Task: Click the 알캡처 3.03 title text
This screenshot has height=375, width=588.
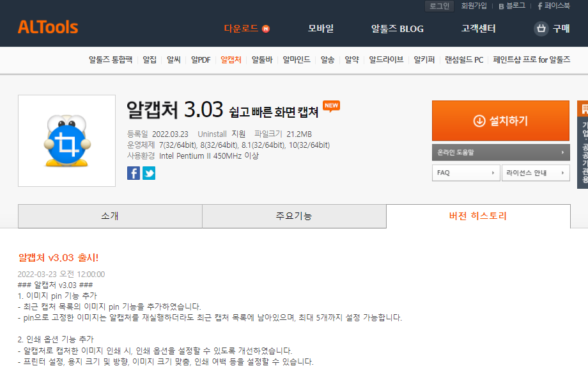Action: click(174, 109)
